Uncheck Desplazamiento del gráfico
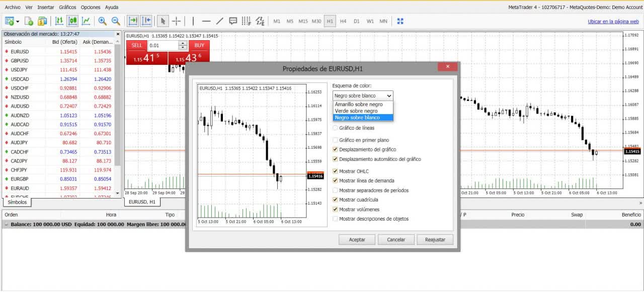This screenshot has width=644, height=292. (x=336, y=150)
